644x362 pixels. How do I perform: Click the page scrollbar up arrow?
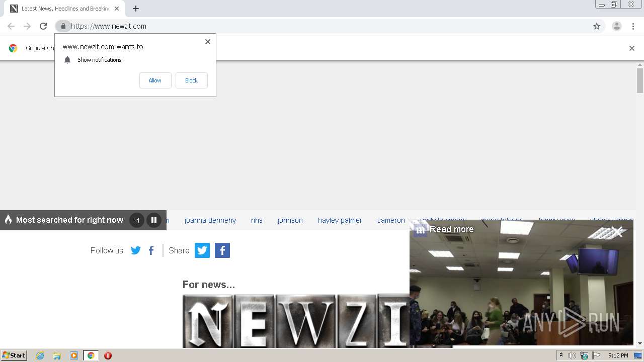point(640,64)
